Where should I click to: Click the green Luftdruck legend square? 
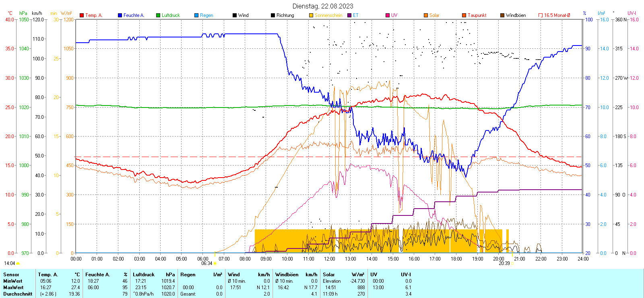pos(158,15)
